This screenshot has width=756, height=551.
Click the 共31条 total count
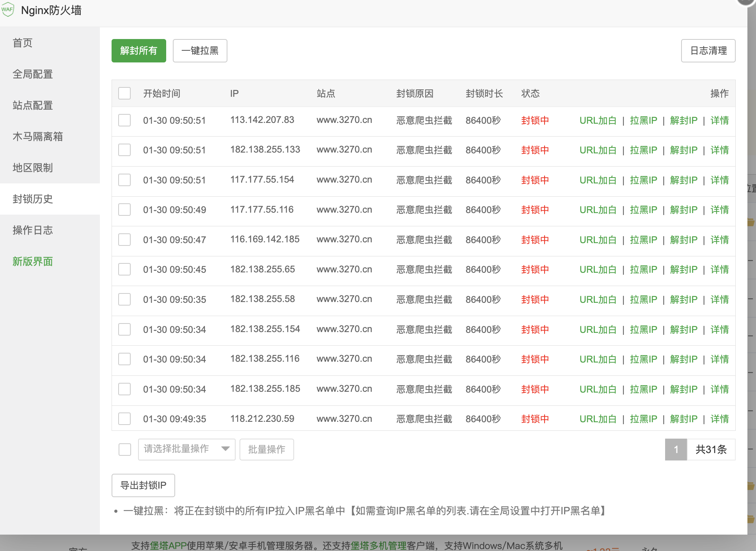pyautogui.click(x=711, y=450)
